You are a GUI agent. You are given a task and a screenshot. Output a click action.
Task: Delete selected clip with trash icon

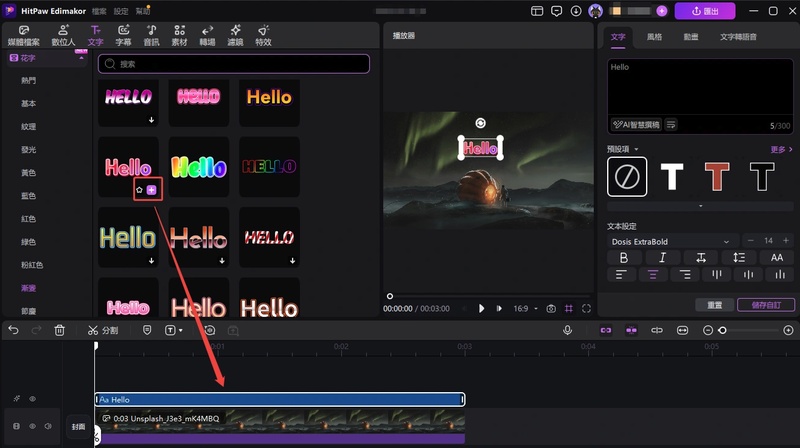point(60,331)
